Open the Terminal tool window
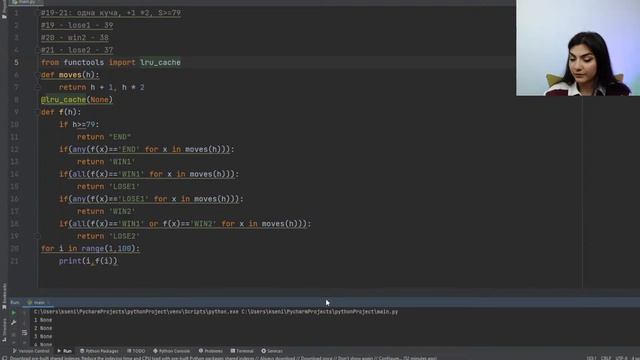This screenshot has height=360, width=640. coord(242,351)
